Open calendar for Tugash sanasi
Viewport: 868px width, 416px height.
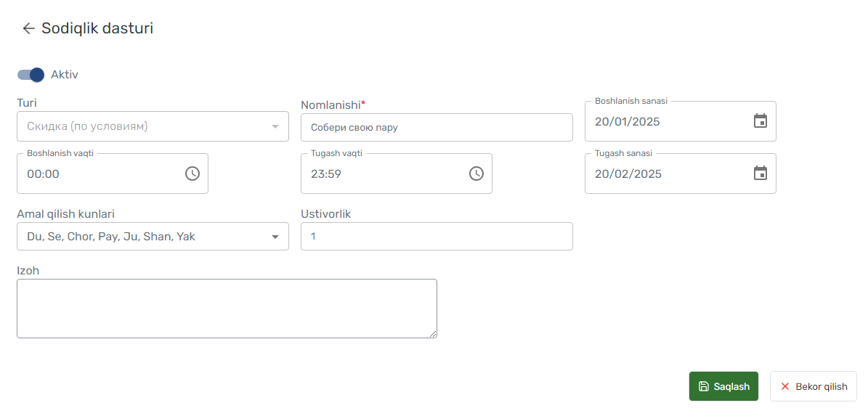(x=760, y=173)
